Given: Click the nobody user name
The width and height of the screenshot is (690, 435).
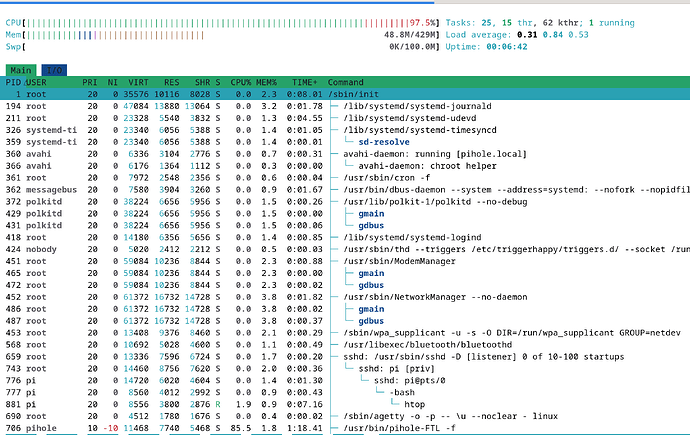Looking at the screenshot, I should [x=41, y=249].
